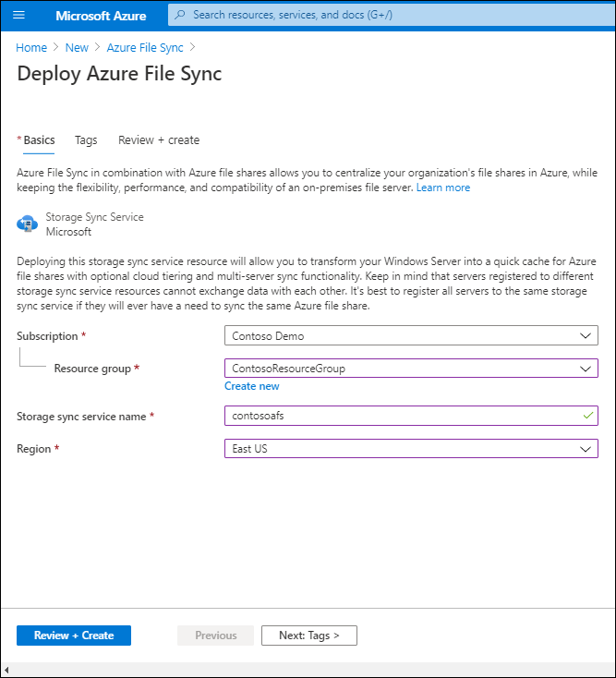Click the magnifier icon in the search bar
This screenshot has height=678, width=616.
point(180,15)
